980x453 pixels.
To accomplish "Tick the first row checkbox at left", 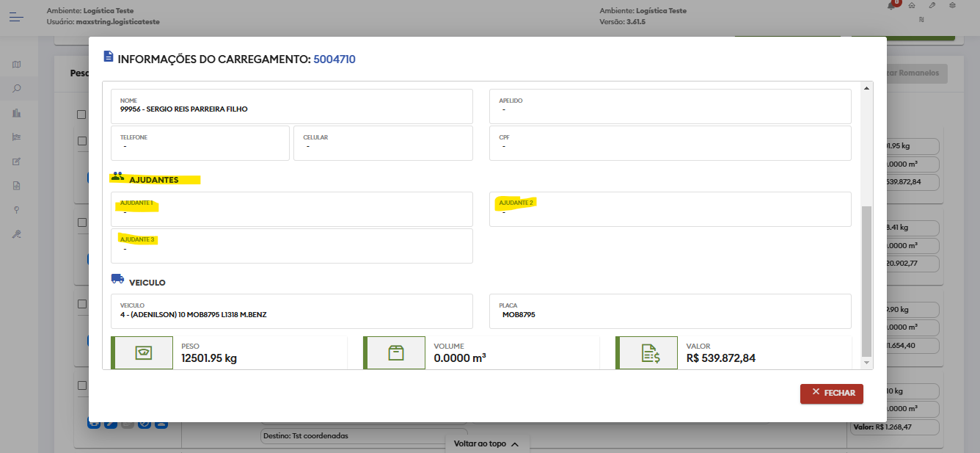I will point(81,141).
